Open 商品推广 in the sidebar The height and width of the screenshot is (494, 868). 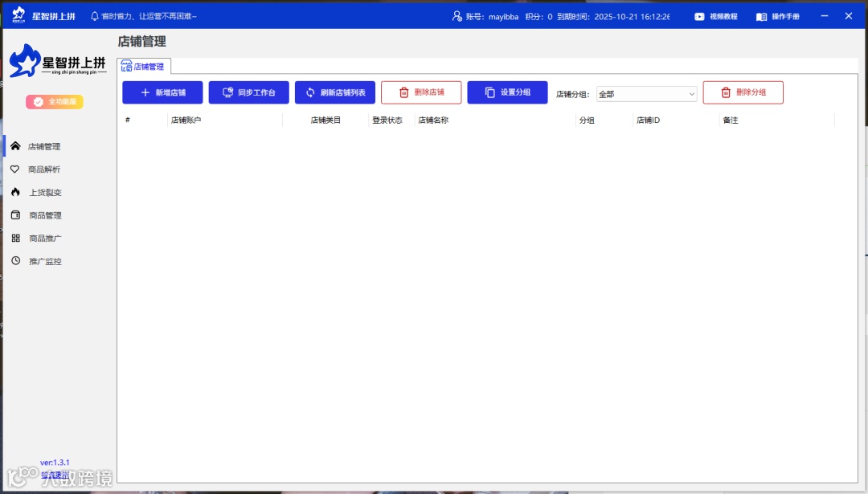[45, 239]
